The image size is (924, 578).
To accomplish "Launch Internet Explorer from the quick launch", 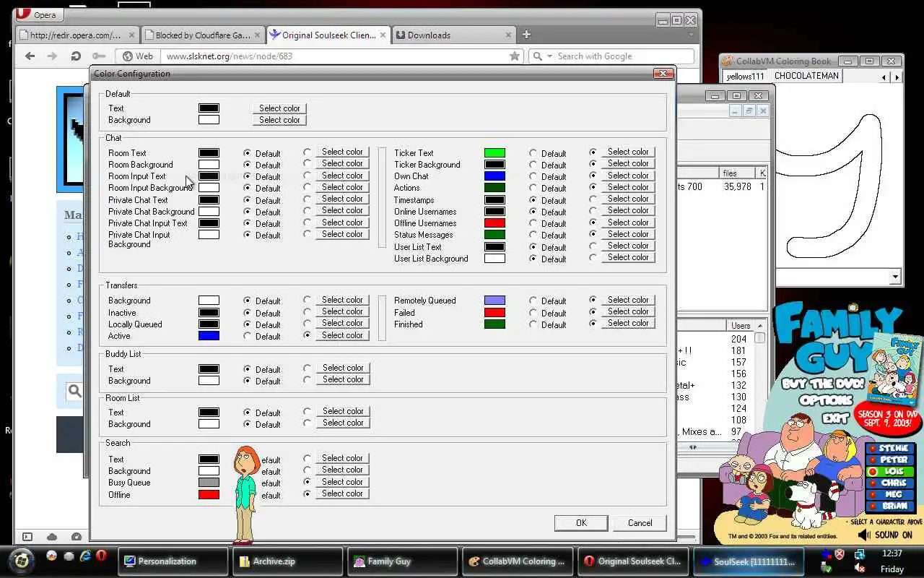I will [x=85, y=556].
